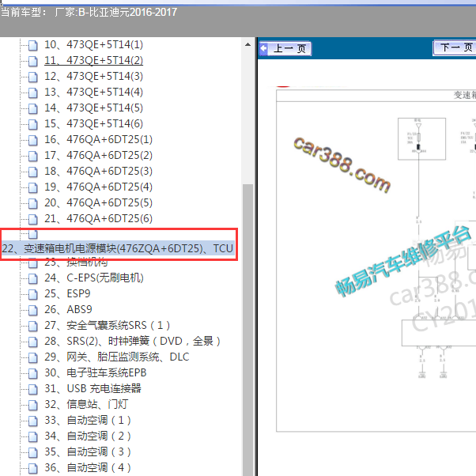The image size is (476, 476).
Task: Open tree item 15、473QE+5T14(6)
Action: point(93,123)
